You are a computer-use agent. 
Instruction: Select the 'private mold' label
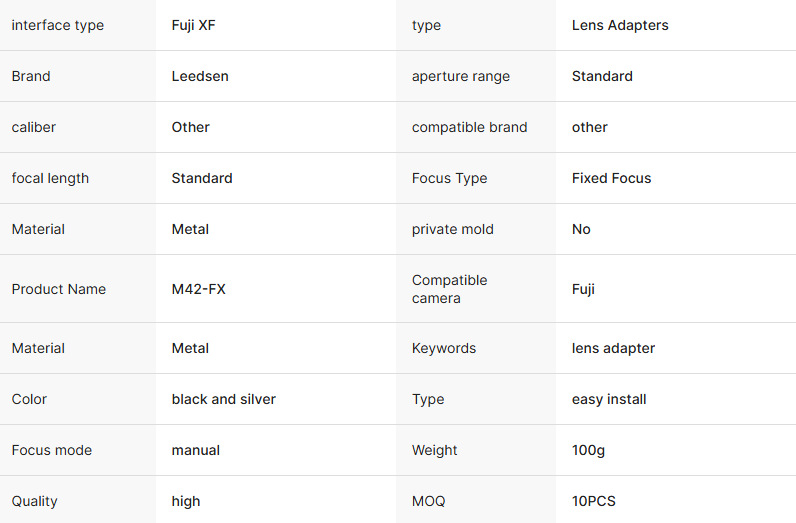point(453,229)
